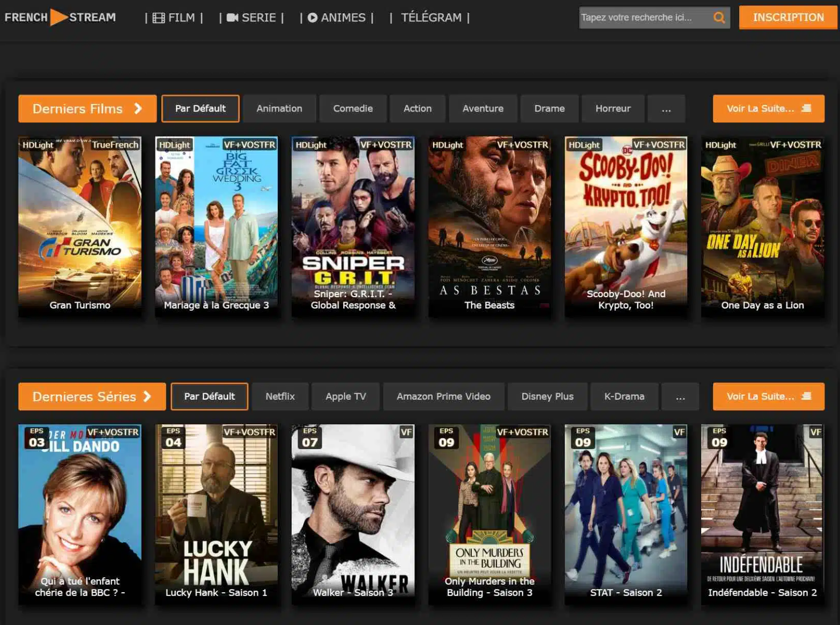The image size is (840, 625).
Task: Select the films Par Défaut tab
Action: tap(200, 109)
